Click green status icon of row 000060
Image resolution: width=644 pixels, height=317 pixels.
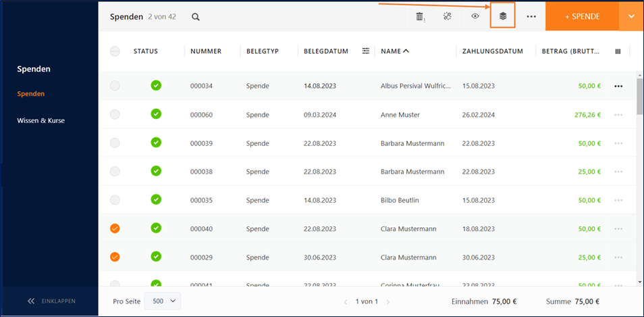156,114
